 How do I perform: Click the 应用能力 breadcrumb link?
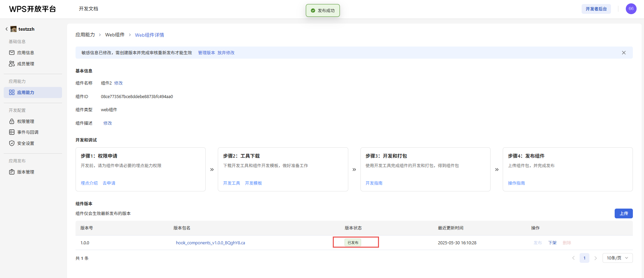click(x=85, y=35)
